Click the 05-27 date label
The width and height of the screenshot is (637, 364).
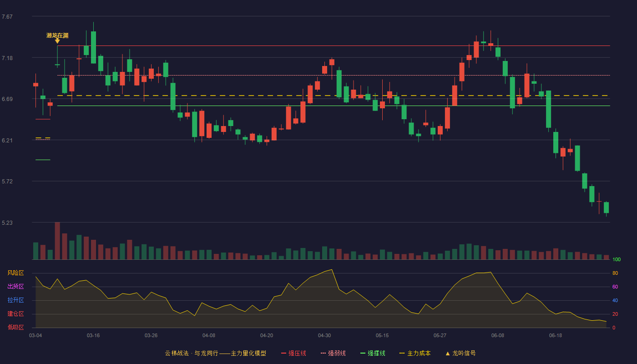tap(440, 335)
